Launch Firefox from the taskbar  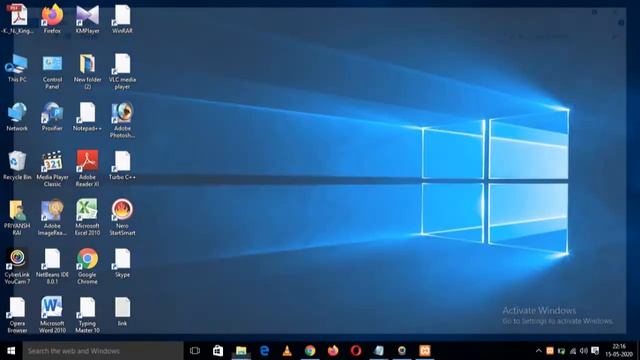click(x=333, y=351)
